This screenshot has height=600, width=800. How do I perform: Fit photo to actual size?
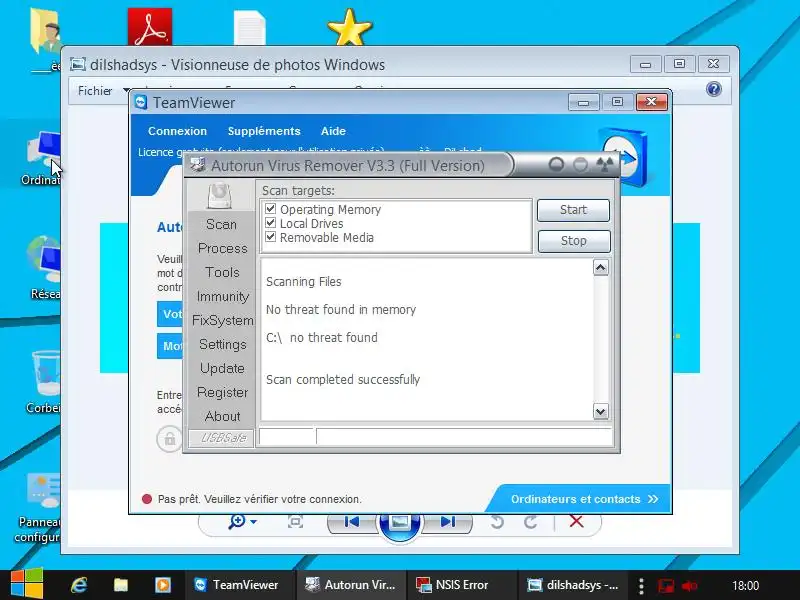pos(295,521)
